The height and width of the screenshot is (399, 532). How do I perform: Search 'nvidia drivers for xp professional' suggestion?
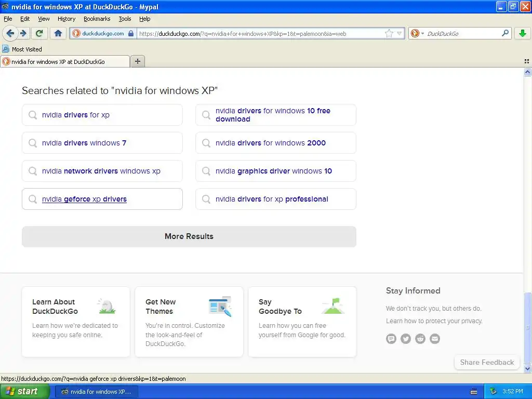[275, 199]
